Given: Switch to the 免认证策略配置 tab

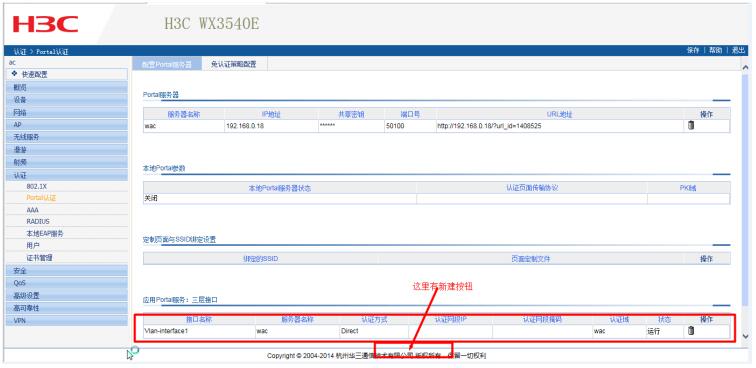Looking at the screenshot, I should (x=233, y=64).
